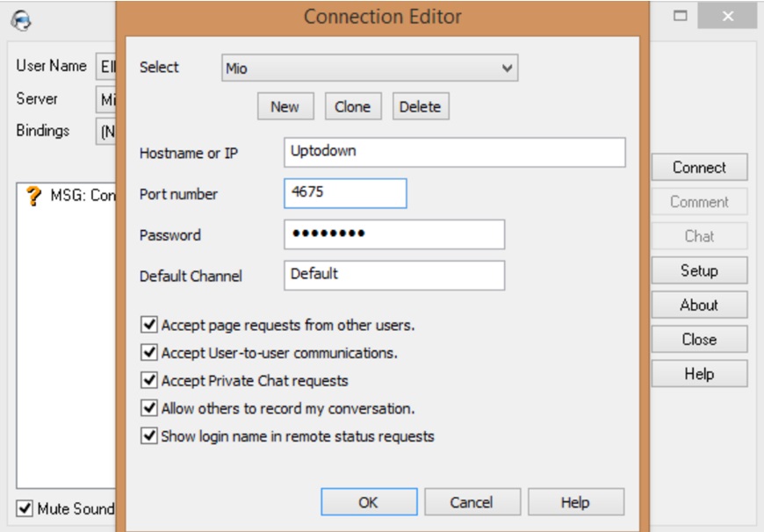Cancel the Connection Editor dialog
Screen dimensions: 764x532
click(x=472, y=502)
